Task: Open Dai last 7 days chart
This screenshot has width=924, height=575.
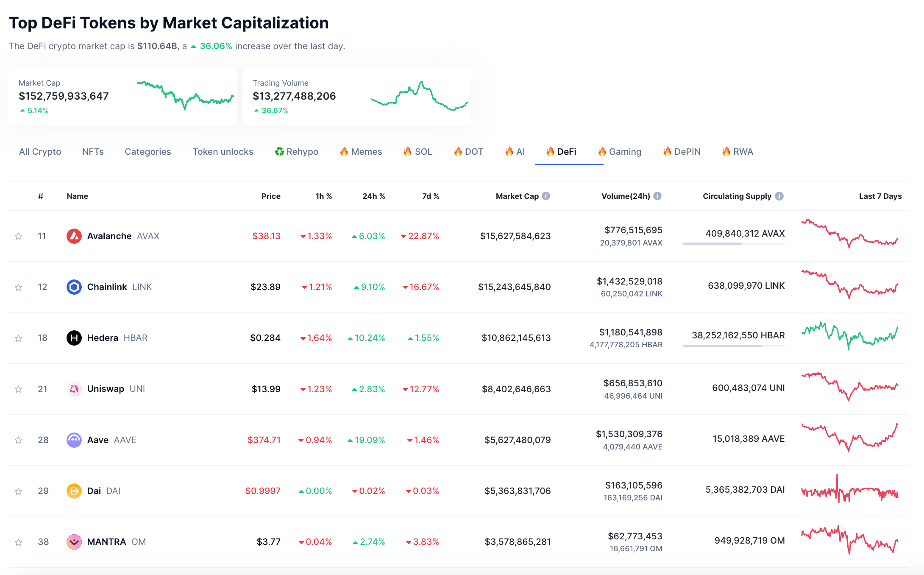Action: pos(849,489)
